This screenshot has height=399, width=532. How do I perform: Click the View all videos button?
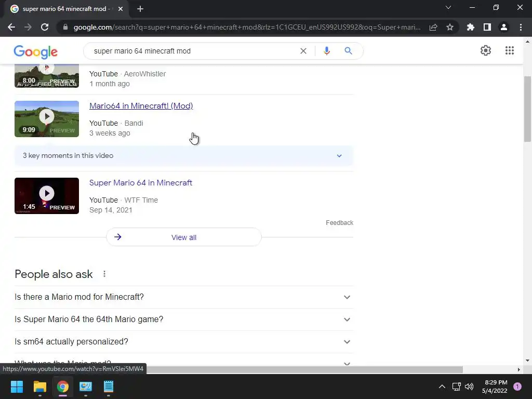184,237
